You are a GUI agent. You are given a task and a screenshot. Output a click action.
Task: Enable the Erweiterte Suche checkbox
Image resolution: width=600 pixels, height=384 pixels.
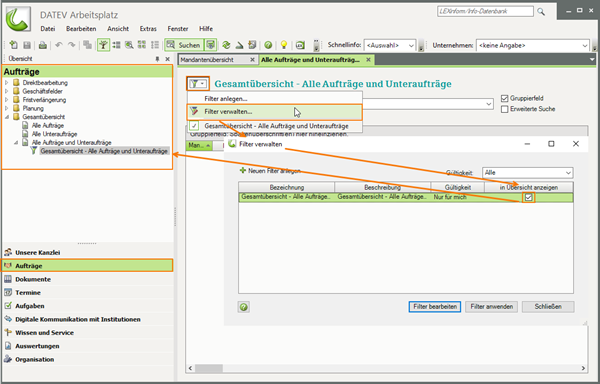[x=504, y=109]
